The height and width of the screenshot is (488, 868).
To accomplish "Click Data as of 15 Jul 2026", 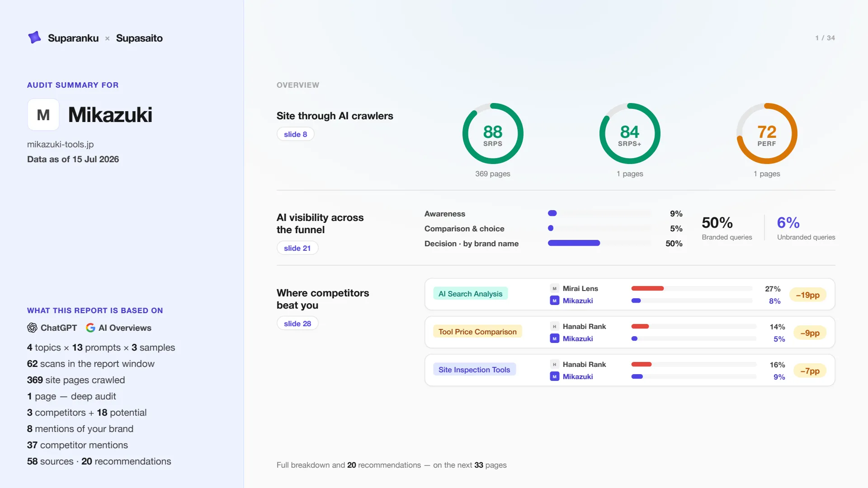I will [x=73, y=160].
